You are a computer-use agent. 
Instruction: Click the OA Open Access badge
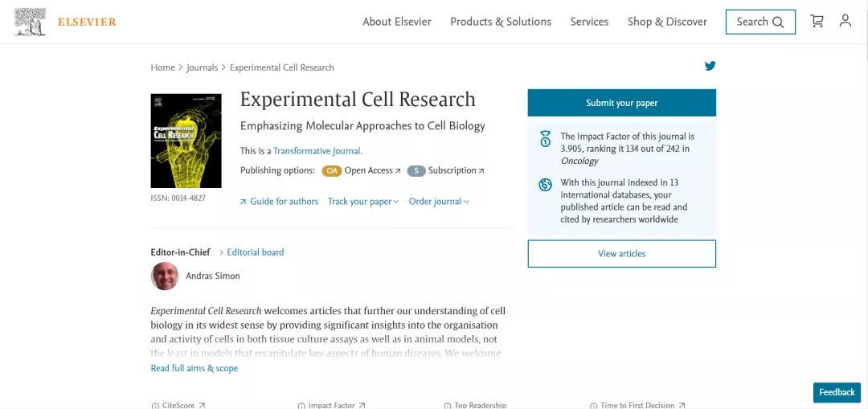coord(331,170)
